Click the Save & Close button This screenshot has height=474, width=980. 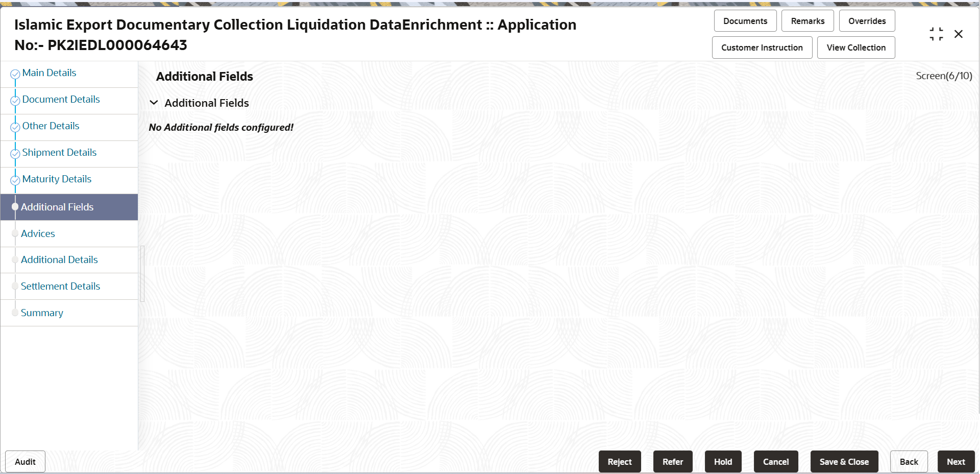point(844,461)
